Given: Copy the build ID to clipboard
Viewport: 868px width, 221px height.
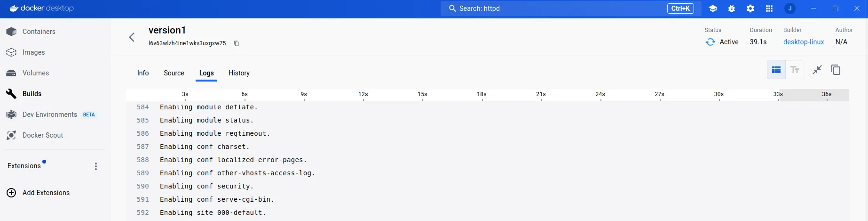Looking at the screenshot, I should click(237, 43).
